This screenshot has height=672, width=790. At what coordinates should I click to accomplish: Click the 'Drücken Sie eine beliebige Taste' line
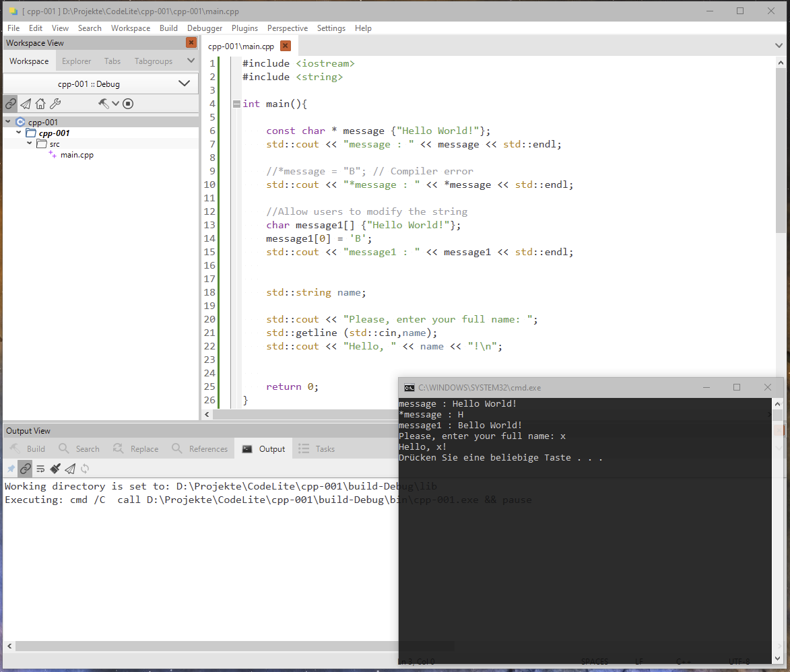click(500, 458)
